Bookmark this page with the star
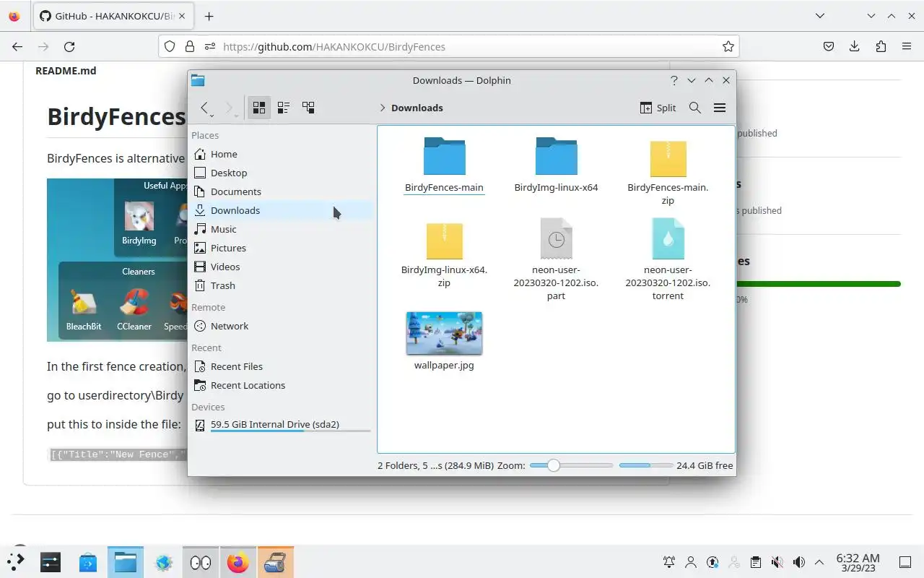 (728, 46)
